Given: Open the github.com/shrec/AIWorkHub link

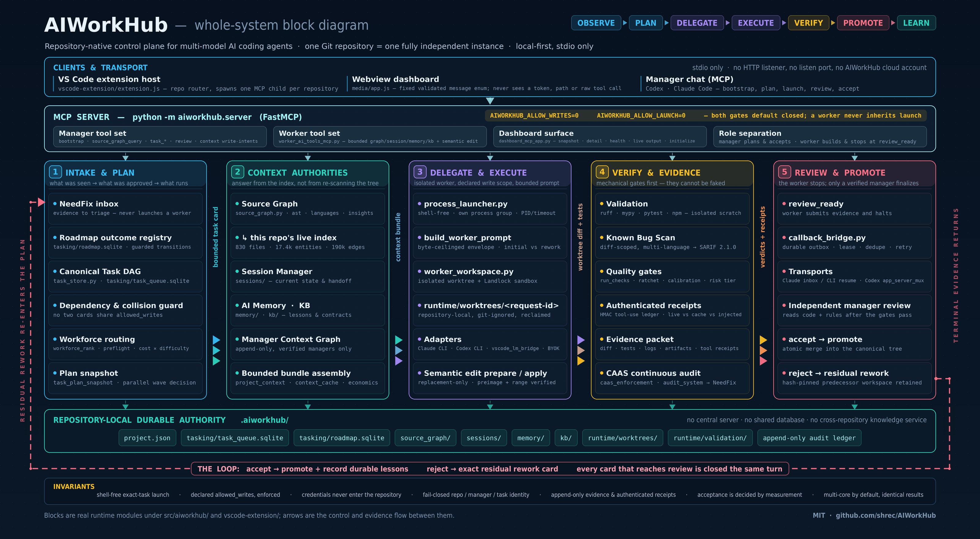Looking at the screenshot, I should tap(886, 515).
